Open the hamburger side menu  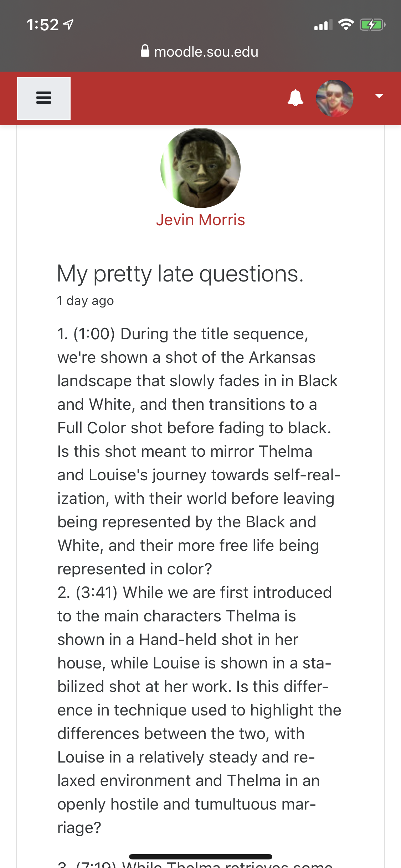pos(44,98)
